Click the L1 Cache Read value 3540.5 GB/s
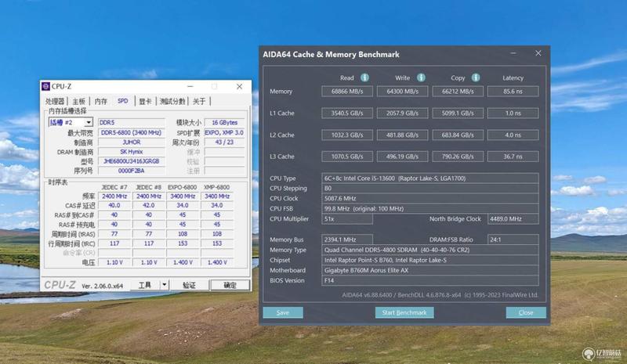 click(347, 113)
